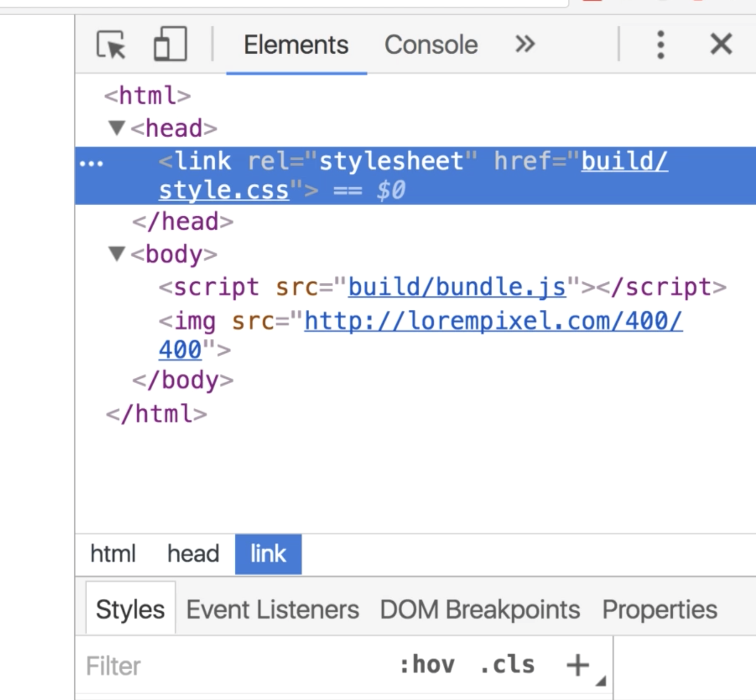756x700 pixels.
Task: Open the lorempixel.com image URL link
Action: [493, 321]
